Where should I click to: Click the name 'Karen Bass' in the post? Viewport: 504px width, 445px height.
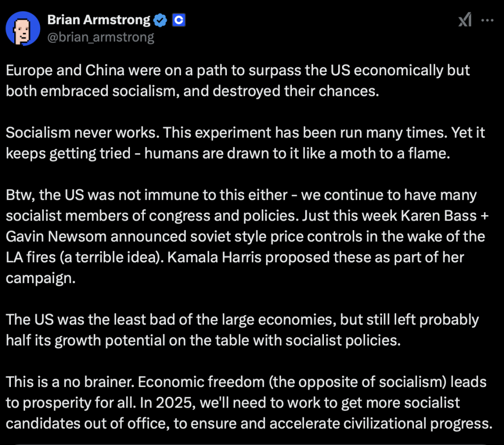(x=446, y=216)
